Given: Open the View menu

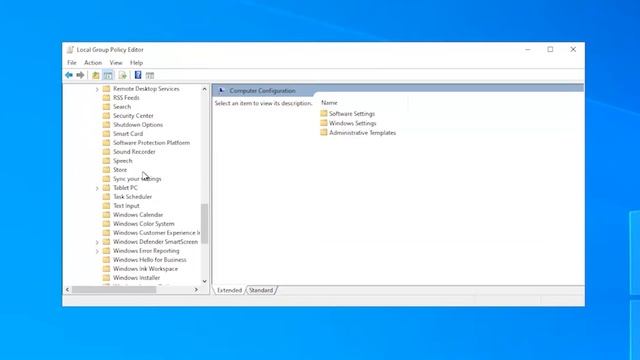Looking at the screenshot, I should [116, 62].
